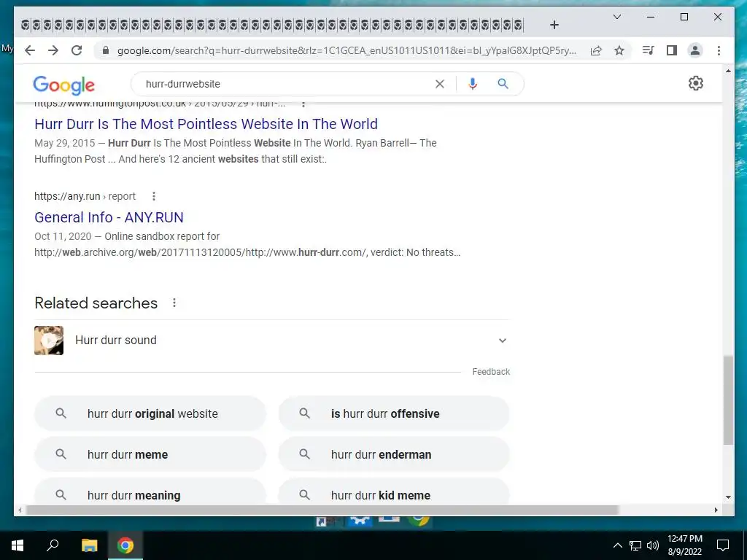Open the Chrome profile avatar
Screen dimensions: 747x560
695,50
